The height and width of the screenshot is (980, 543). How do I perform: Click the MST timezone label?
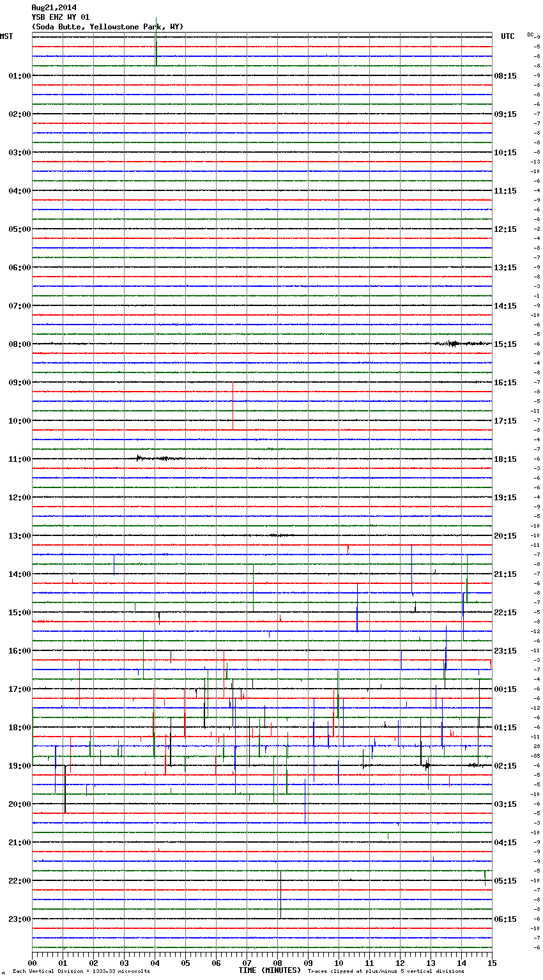6,36
